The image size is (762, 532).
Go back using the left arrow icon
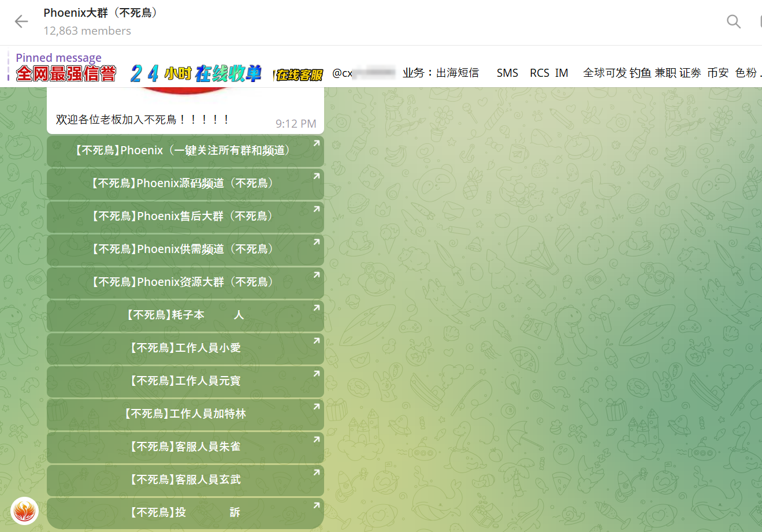click(21, 22)
